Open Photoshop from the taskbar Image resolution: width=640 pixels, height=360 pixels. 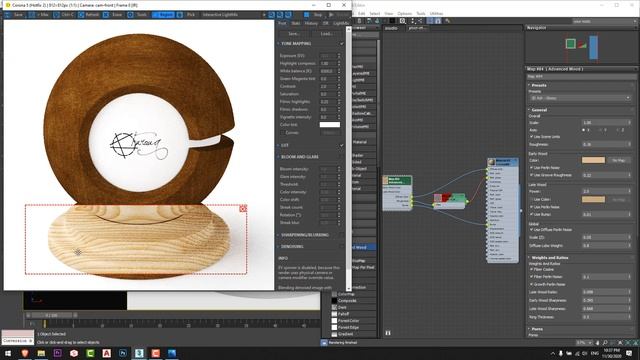(x=122, y=353)
